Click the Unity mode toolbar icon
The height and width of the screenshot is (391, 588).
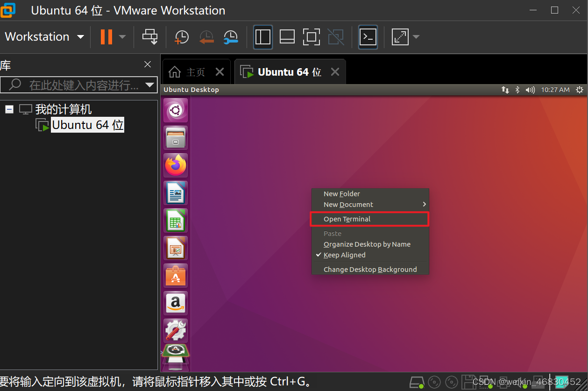pos(335,36)
